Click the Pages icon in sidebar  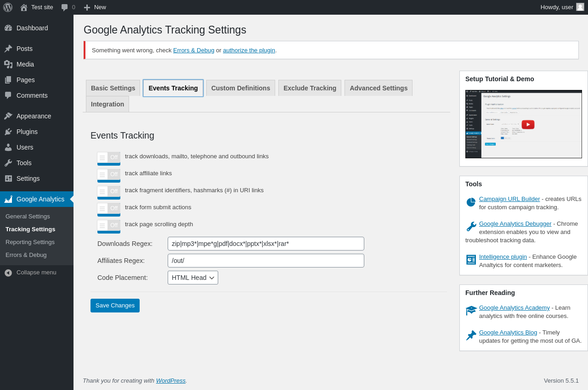(8, 80)
